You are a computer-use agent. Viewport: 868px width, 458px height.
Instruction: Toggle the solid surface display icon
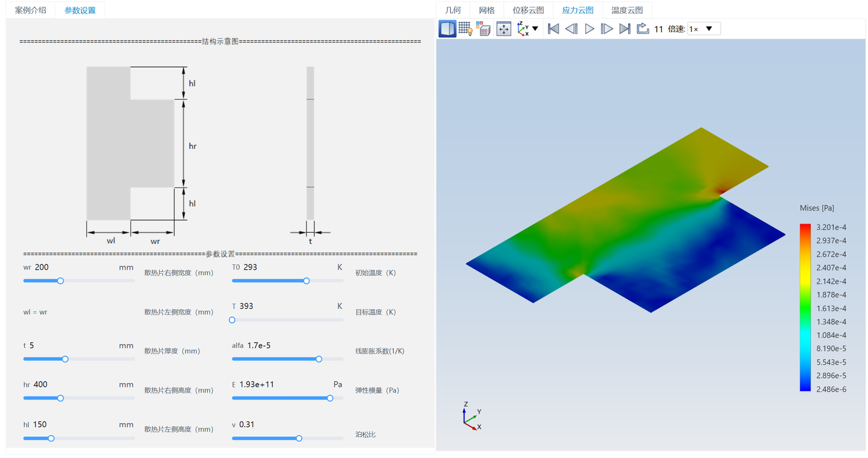click(447, 29)
